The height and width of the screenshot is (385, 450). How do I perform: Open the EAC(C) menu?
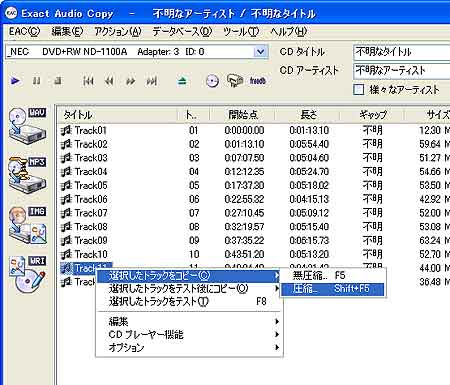(24, 31)
